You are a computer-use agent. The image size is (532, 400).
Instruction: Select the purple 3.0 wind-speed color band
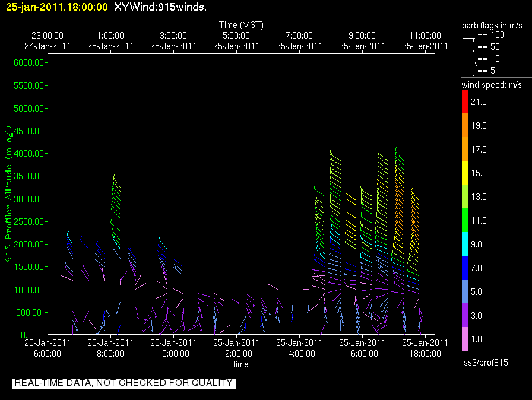[465, 316]
